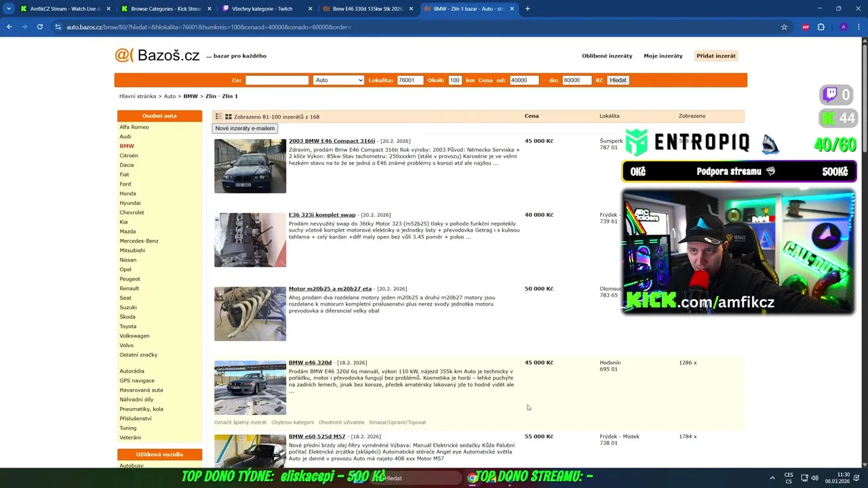Click list view icon beside Zobrazeno 81-100
Screen dimensions: 868x488
[x=219, y=117]
